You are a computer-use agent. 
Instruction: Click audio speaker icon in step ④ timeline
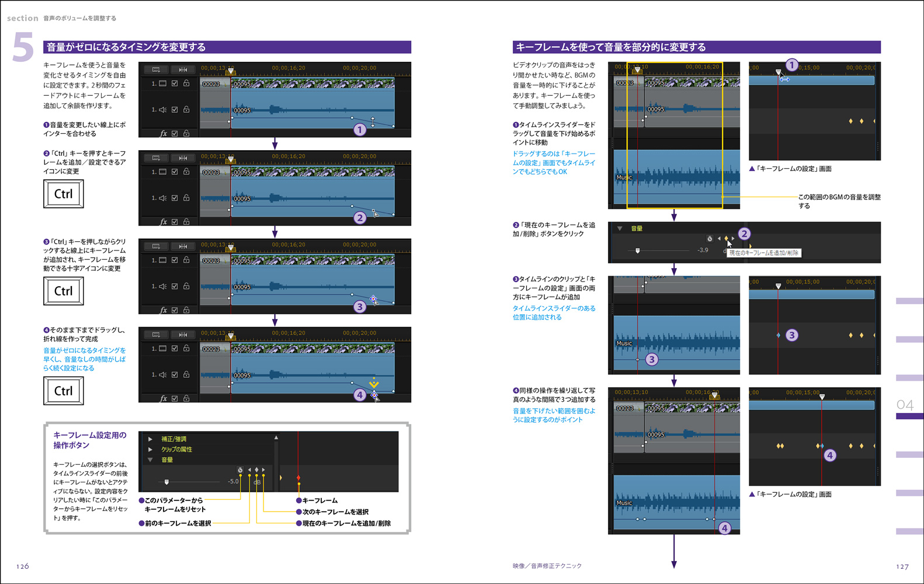[x=163, y=375]
